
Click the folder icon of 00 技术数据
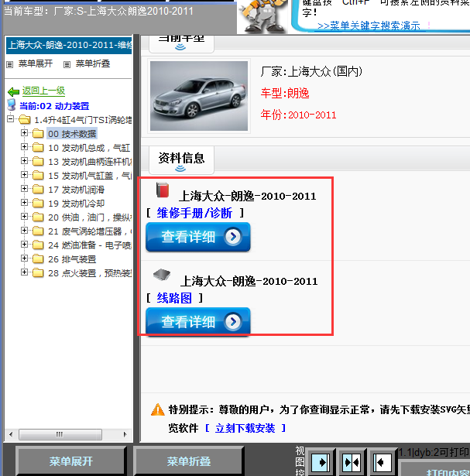pos(38,134)
